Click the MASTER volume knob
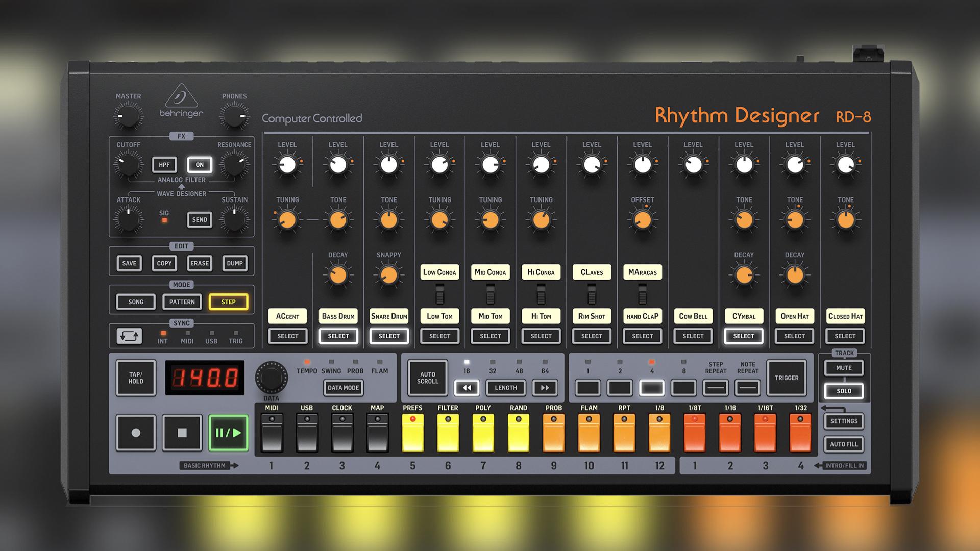Screen dimensions: 980x551 [x=128, y=116]
